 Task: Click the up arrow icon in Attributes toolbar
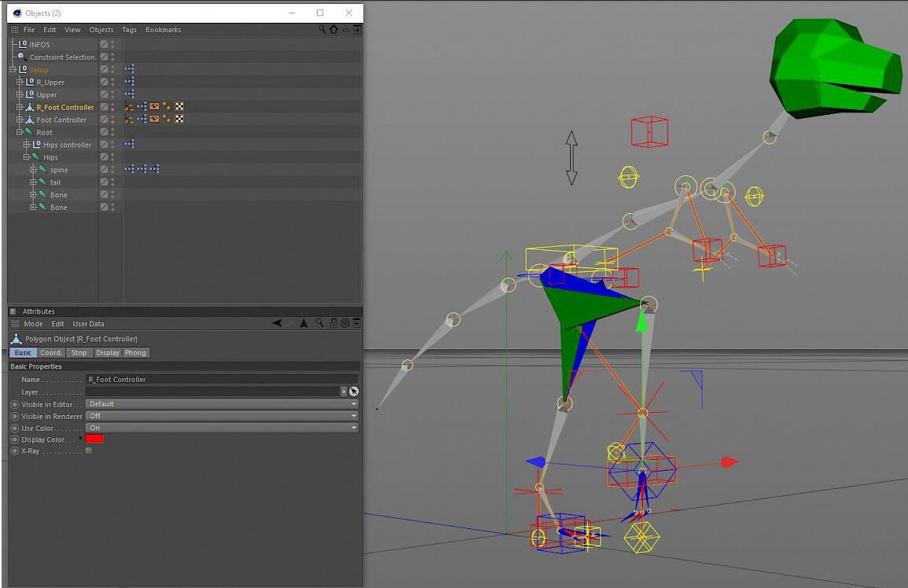pos(303,323)
